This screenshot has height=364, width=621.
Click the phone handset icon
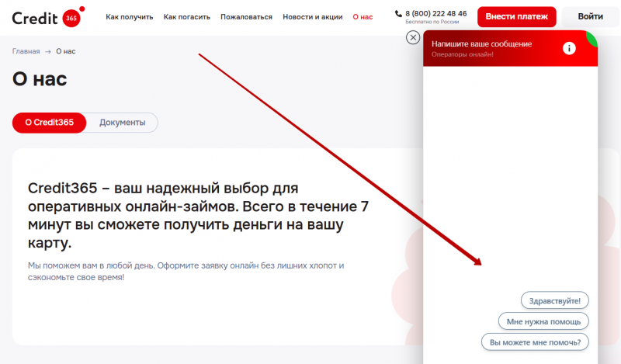click(x=398, y=14)
